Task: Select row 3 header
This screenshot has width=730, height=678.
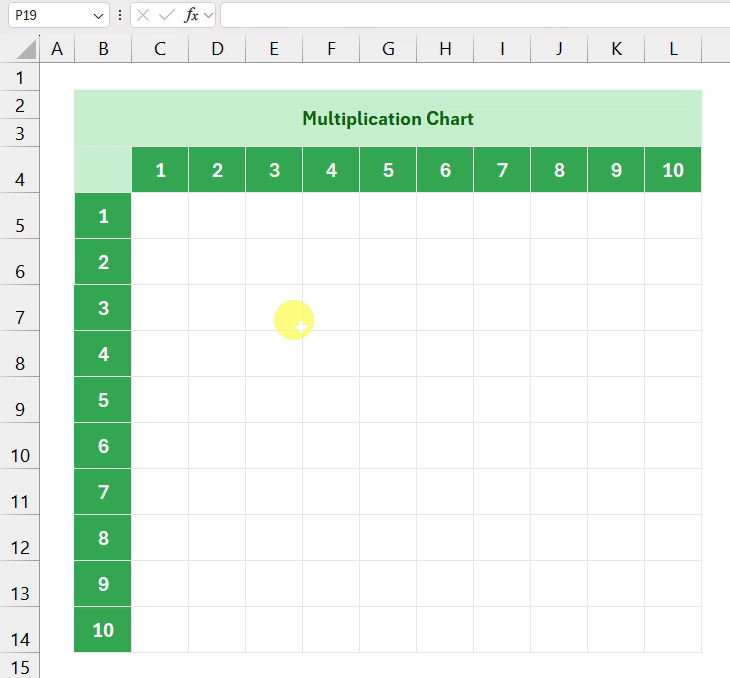Action: 20,133
